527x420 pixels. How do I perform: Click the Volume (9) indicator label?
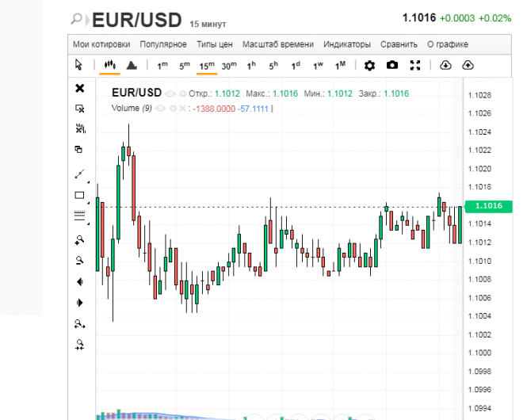pos(132,109)
